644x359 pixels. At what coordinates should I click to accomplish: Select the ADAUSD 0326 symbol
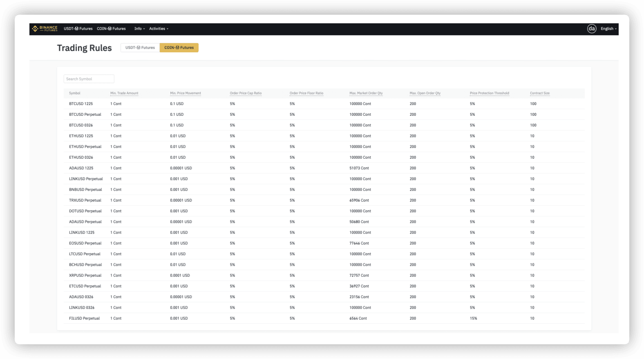(81, 297)
